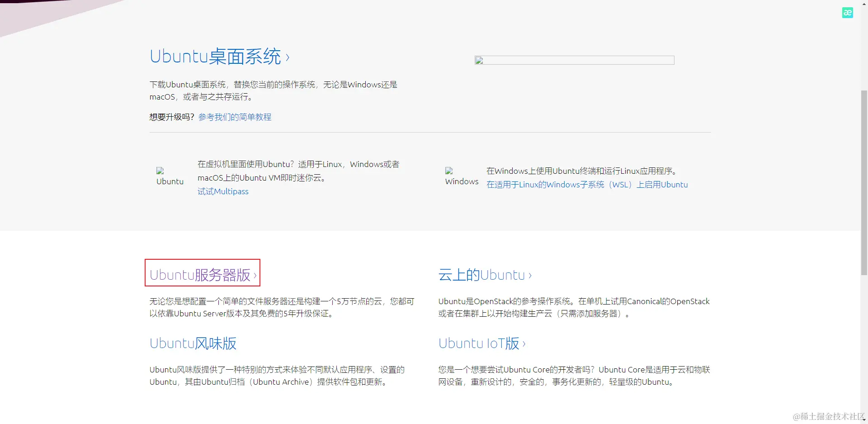Open the Ubuntu桌面系统 heading link
Image resolution: width=868 pixels, height=424 pixels.
(x=219, y=57)
